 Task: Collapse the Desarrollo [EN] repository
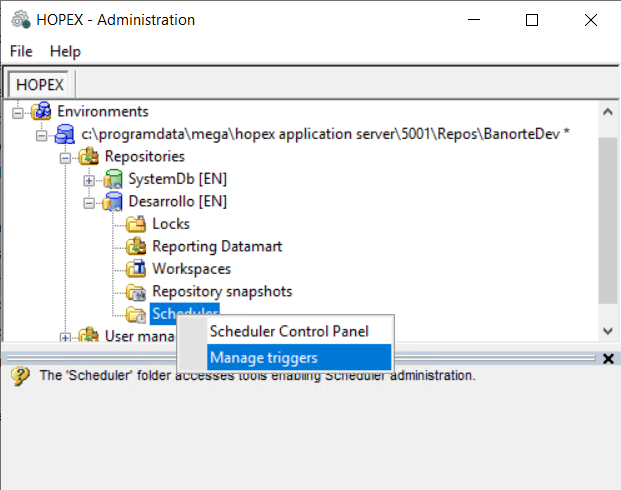tap(89, 203)
